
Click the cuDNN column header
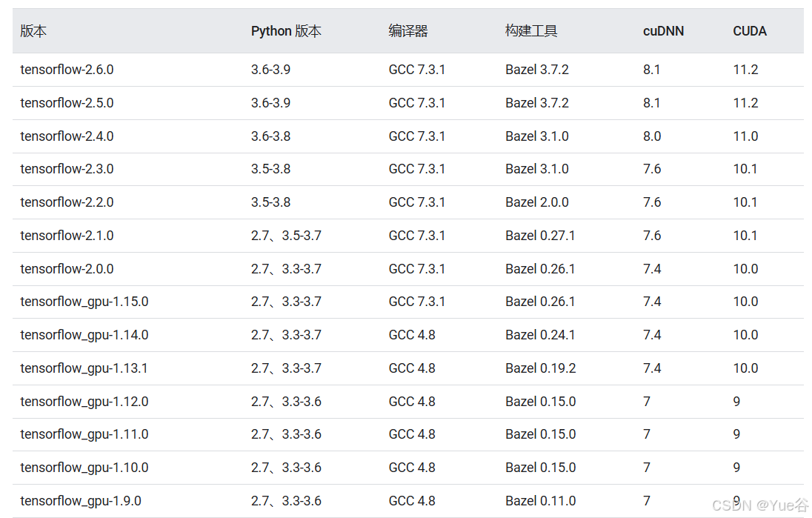tap(663, 31)
